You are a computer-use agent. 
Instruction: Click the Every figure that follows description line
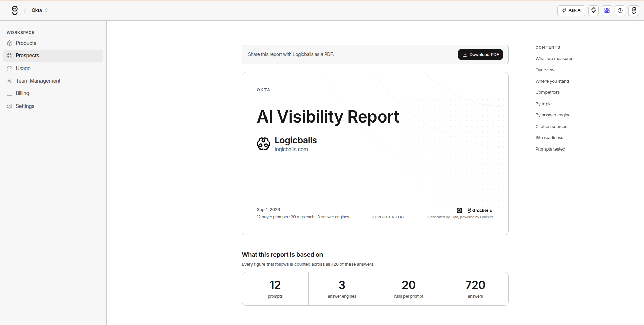click(x=308, y=264)
